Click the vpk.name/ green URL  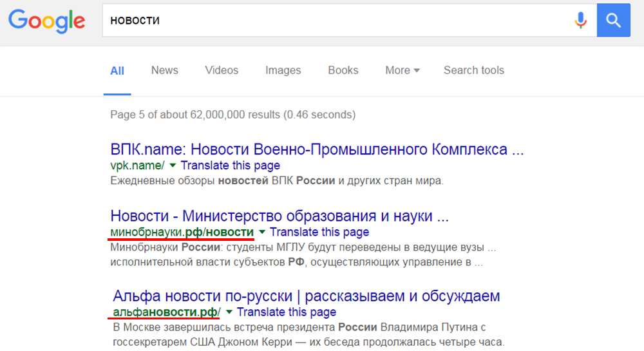[138, 166]
